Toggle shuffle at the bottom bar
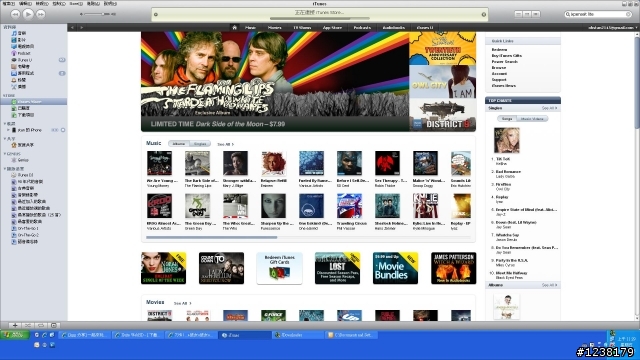The width and height of the screenshot is (640, 360). click(28, 325)
